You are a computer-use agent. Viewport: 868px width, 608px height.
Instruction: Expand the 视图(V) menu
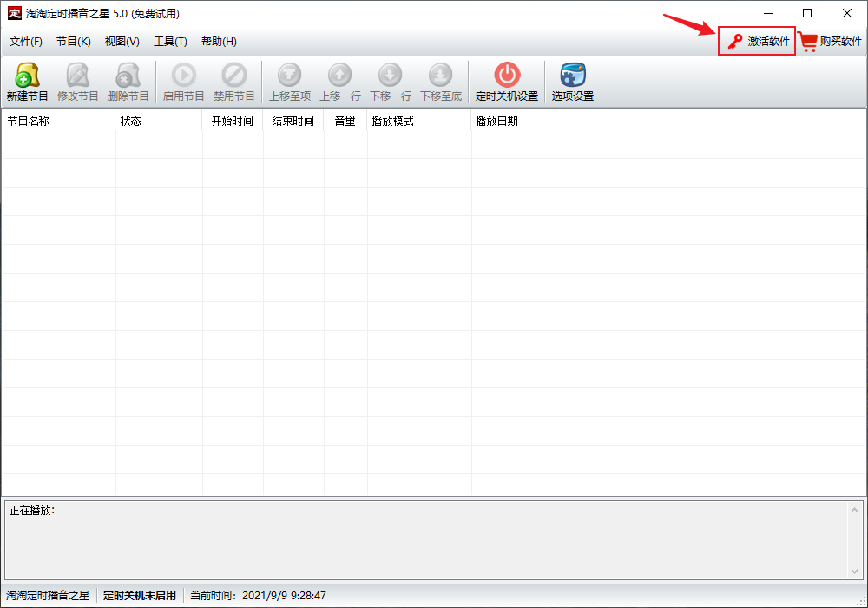pos(122,42)
